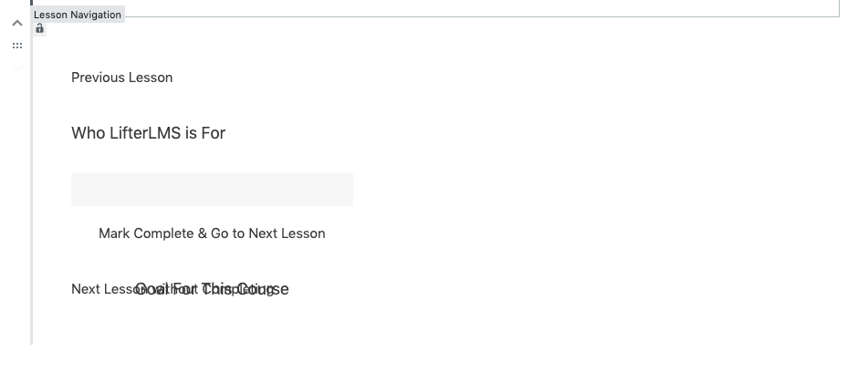
Task: Select the Lesson Navigation block label
Action: tap(78, 15)
